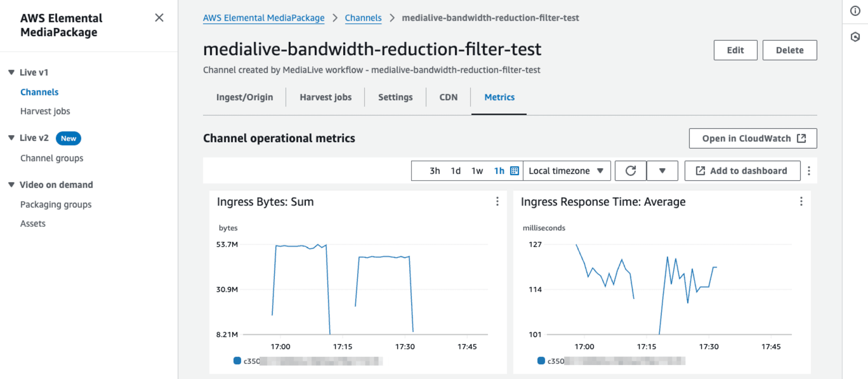Go to AWS Elemental MediaPackage breadcrumb
868x379 pixels.
[x=264, y=18]
